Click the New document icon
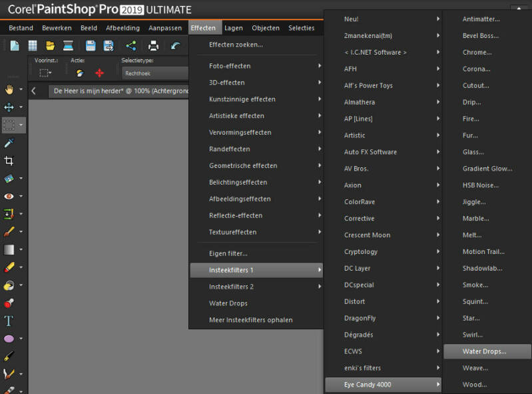 click(15, 45)
